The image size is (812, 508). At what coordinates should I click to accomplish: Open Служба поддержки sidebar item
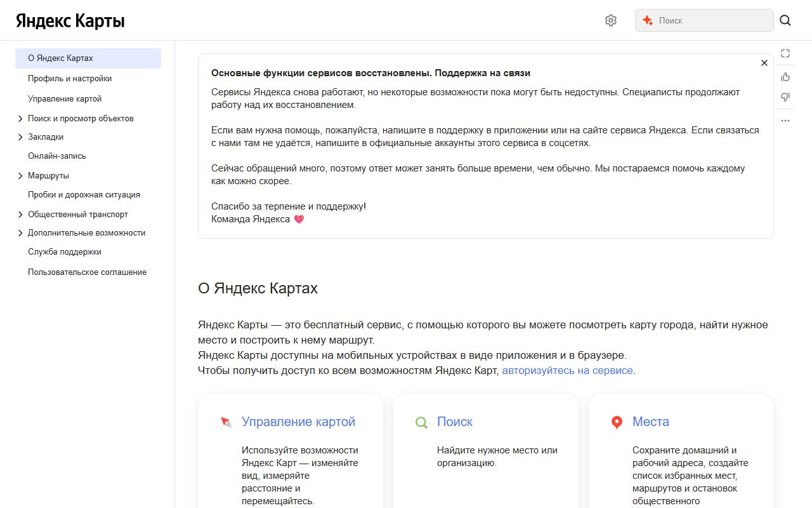(x=65, y=252)
